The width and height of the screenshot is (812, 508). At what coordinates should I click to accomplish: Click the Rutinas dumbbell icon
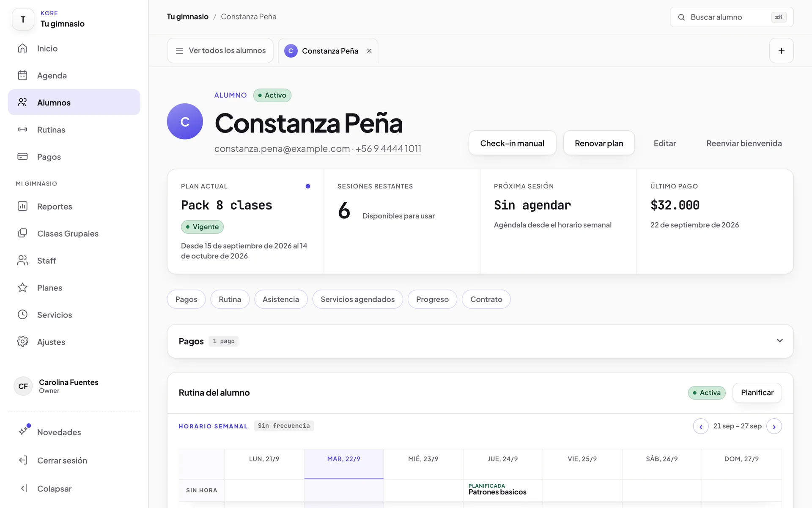click(22, 130)
